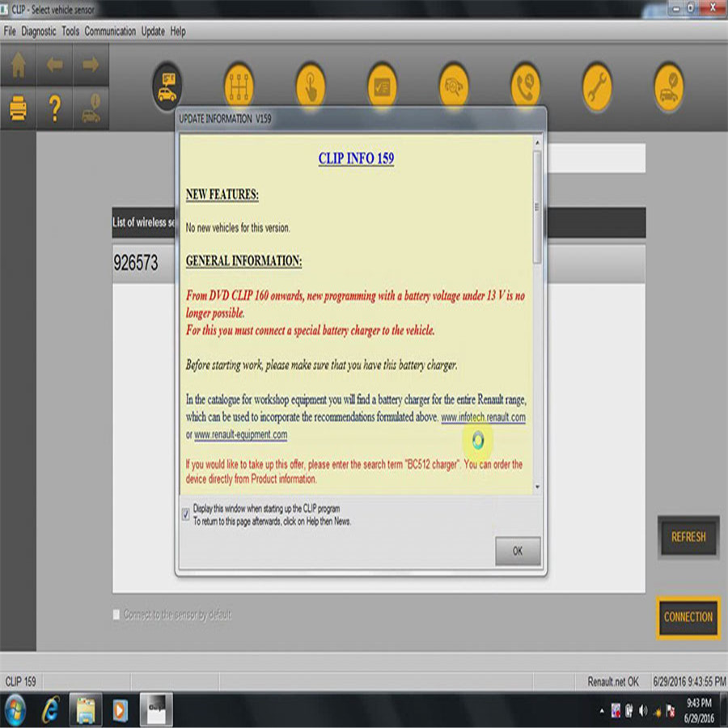Click the CLIP 159 status bar label
Screen dimensions: 728x728
click(20, 682)
